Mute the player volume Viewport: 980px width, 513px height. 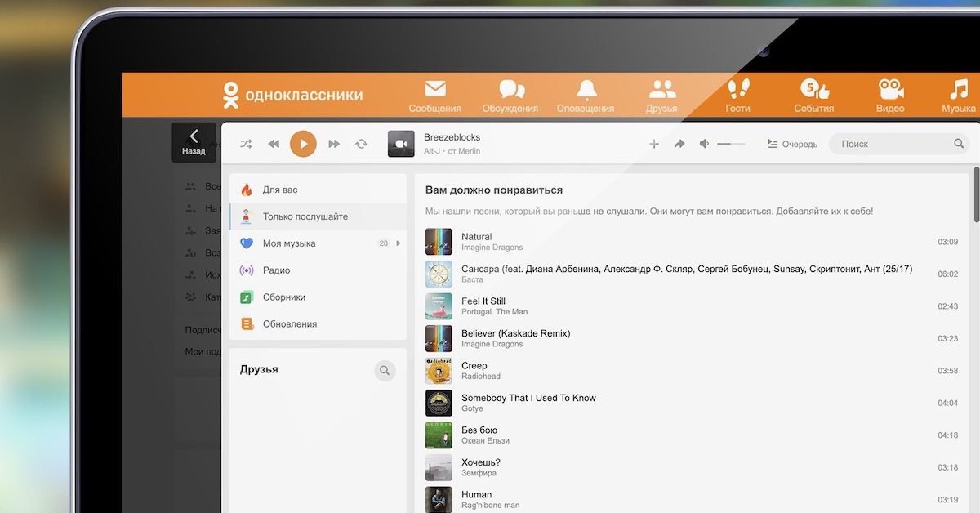(704, 144)
